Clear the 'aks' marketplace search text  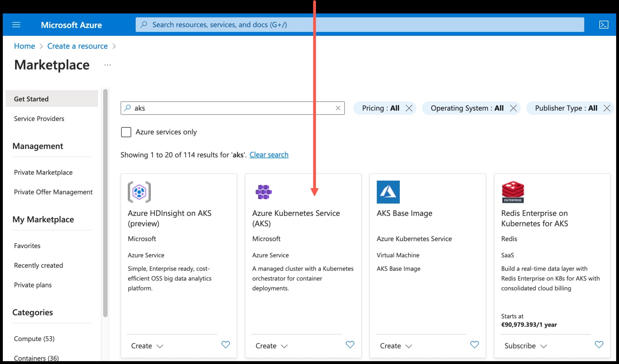pyautogui.click(x=338, y=108)
